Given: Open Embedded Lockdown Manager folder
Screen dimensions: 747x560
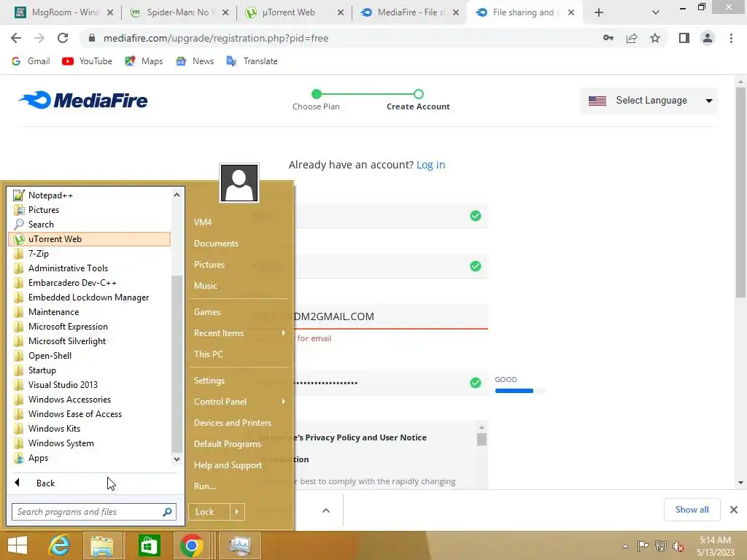Looking at the screenshot, I should (x=90, y=297).
